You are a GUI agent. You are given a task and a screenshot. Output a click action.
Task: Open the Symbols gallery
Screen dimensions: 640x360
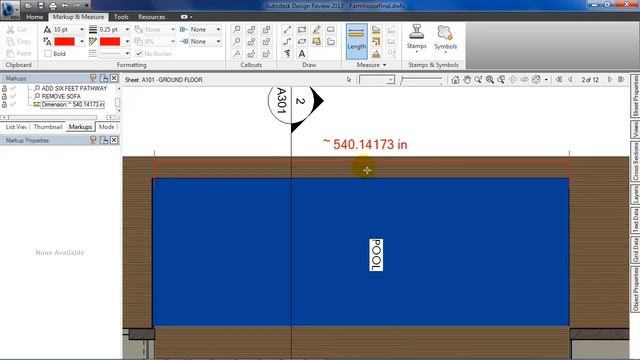(x=445, y=39)
